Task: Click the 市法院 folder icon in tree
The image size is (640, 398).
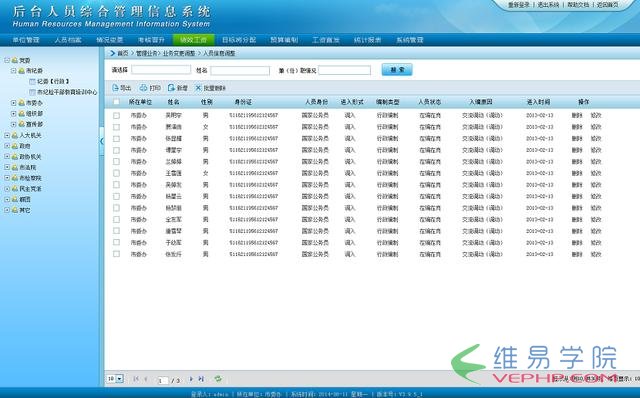Action: 15,167
